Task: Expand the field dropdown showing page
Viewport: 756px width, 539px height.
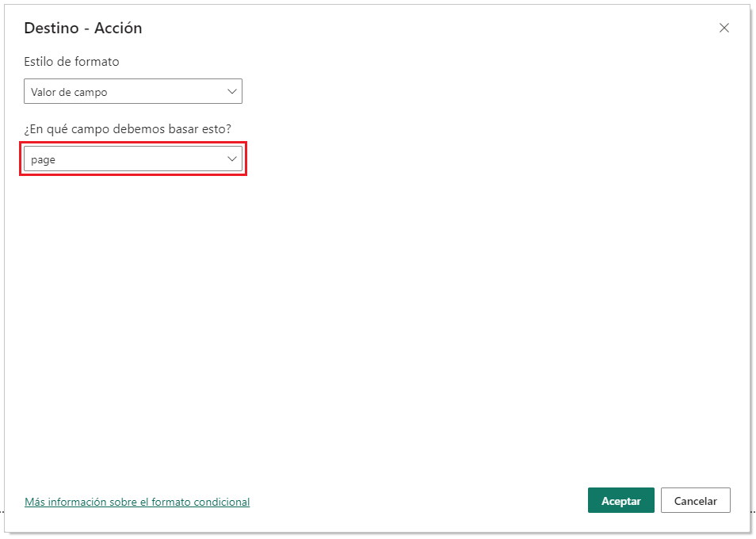Action: pos(132,159)
